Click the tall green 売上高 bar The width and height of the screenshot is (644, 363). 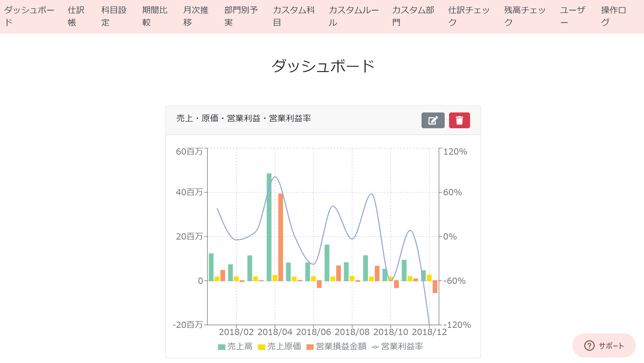tap(269, 227)
